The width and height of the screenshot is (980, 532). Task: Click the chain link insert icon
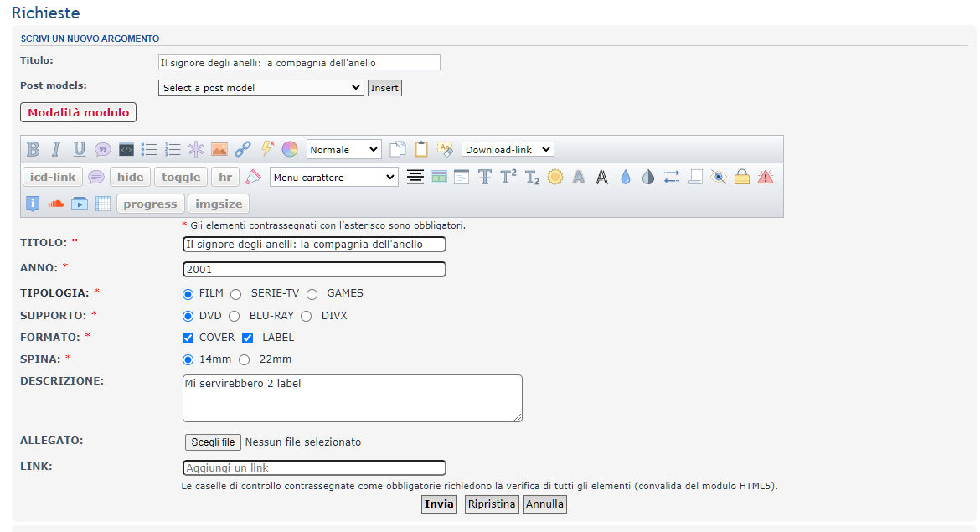pyautogui.click(x=243, y=149)
